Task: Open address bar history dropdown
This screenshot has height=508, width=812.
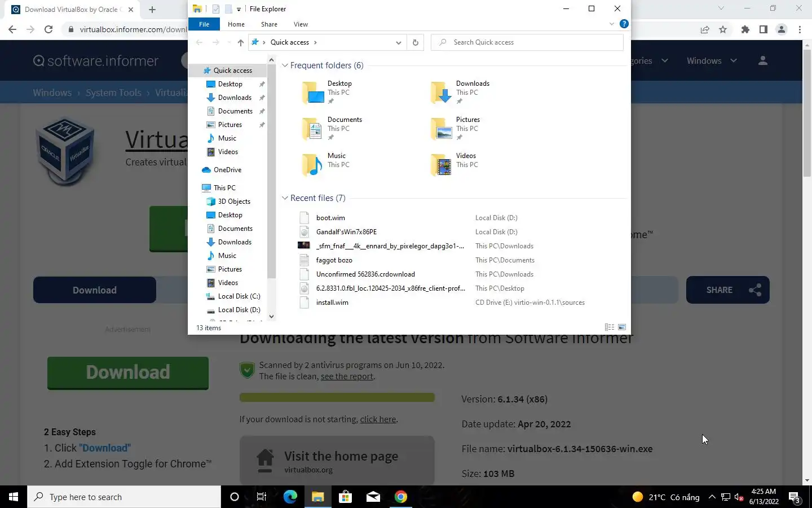Action: click(399, 42)
